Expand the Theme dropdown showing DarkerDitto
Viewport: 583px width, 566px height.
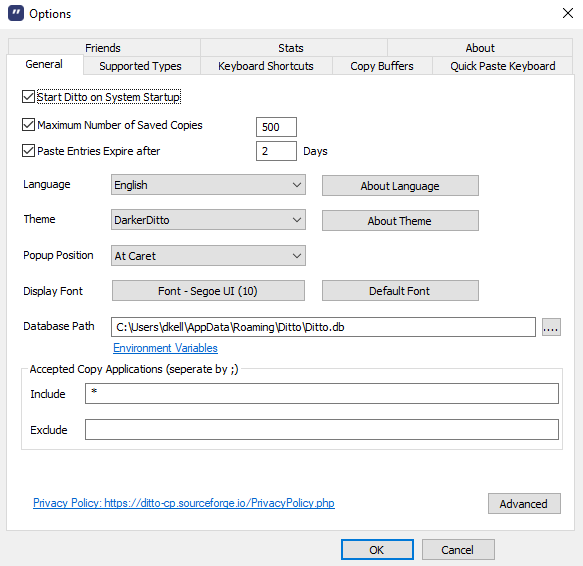click(208, 220)
